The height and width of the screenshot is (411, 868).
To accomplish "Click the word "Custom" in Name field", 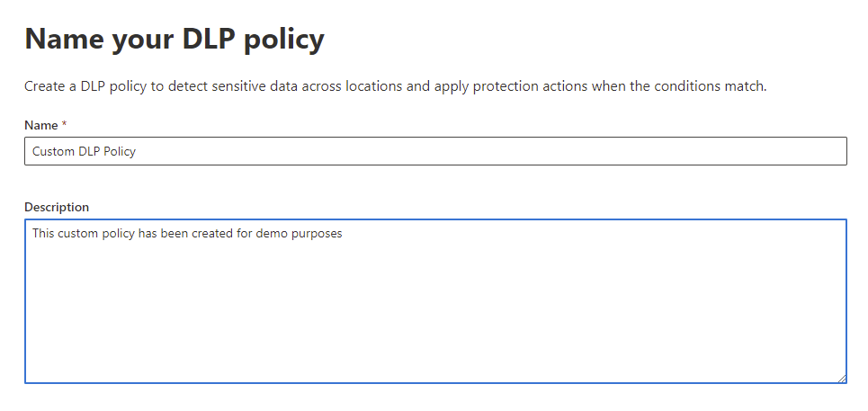I will (x=53, y=151).
